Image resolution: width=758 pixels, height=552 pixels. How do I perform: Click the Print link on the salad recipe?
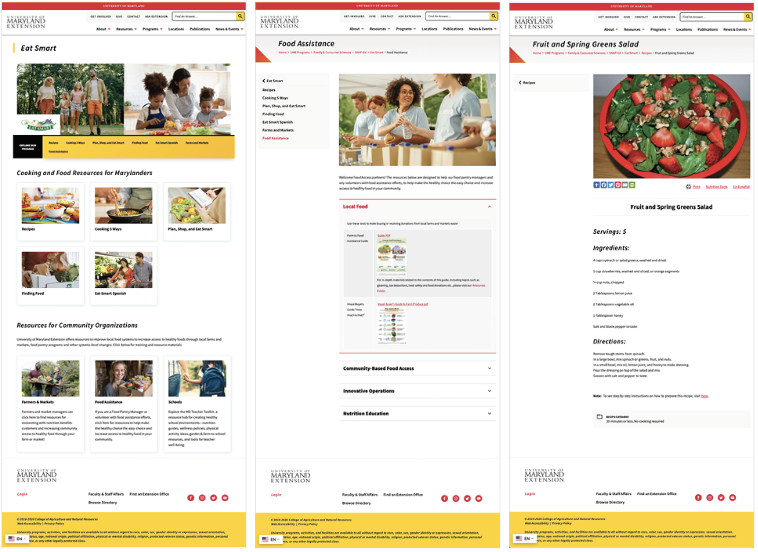[x=697, y=187]
